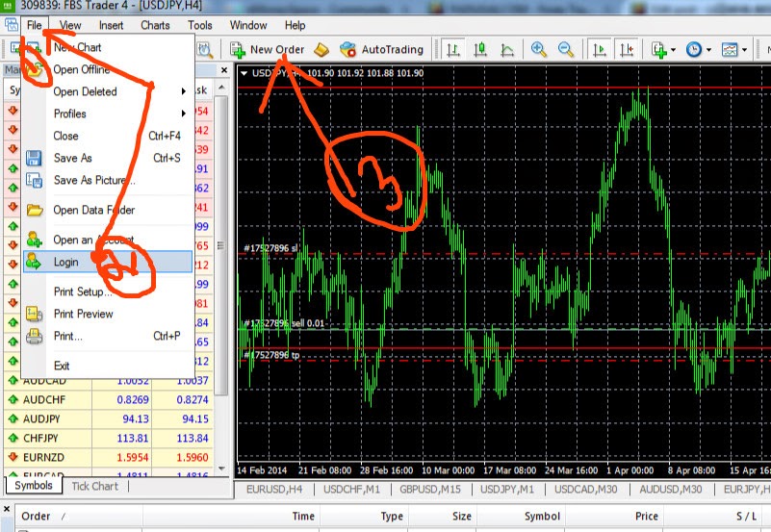771x532 pixels.
Task: Click the Templates icon
Action: pos(730,50)
